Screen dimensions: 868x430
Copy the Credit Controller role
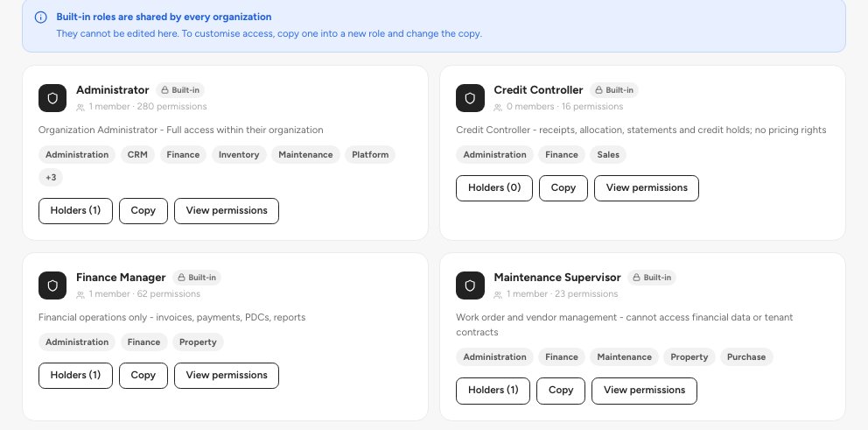point(563,187)
